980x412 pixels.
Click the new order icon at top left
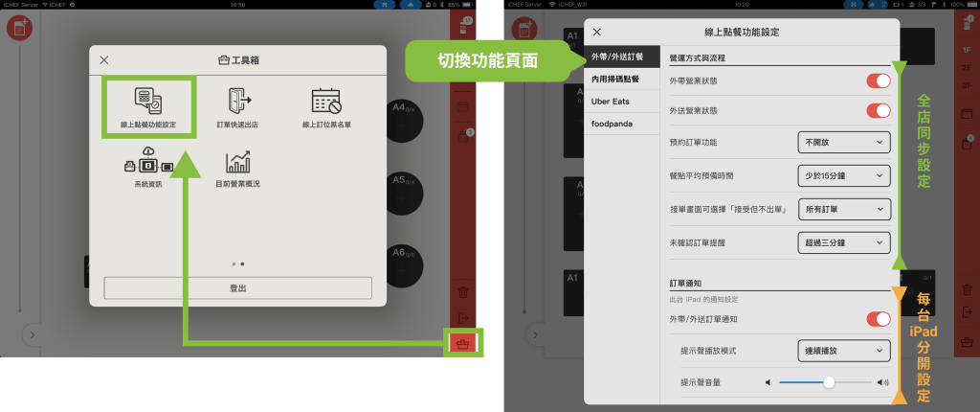pos(19,28)
